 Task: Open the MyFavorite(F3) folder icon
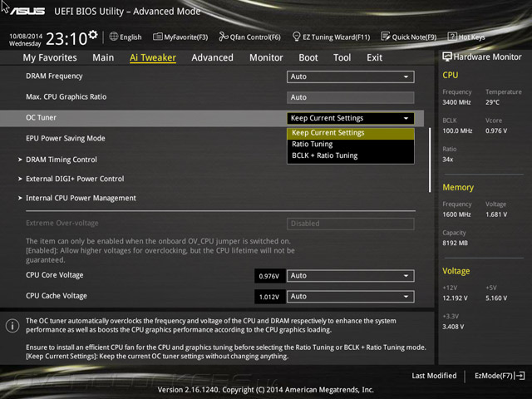click(x=157, y=37)
